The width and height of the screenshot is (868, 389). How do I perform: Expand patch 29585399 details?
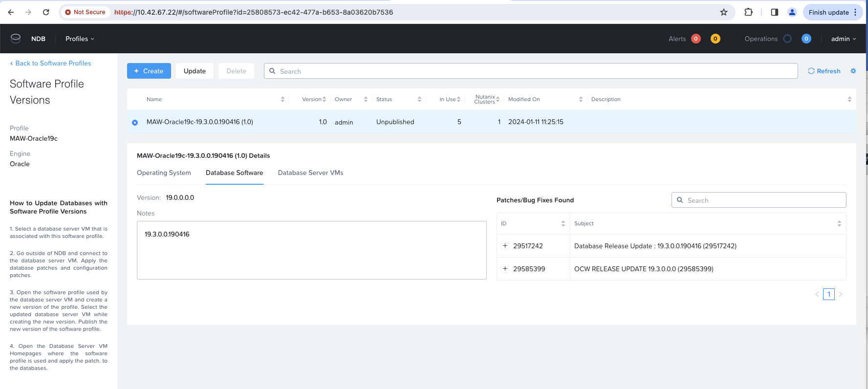(x=505, y=269)
